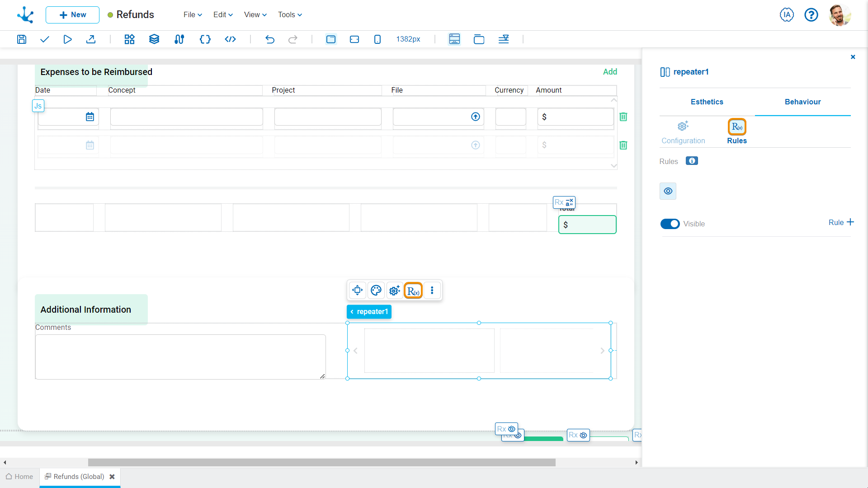The height and width of the screenshot is (488, 868).
Task: Open the IA assistant icon
Action: [787, 15]
